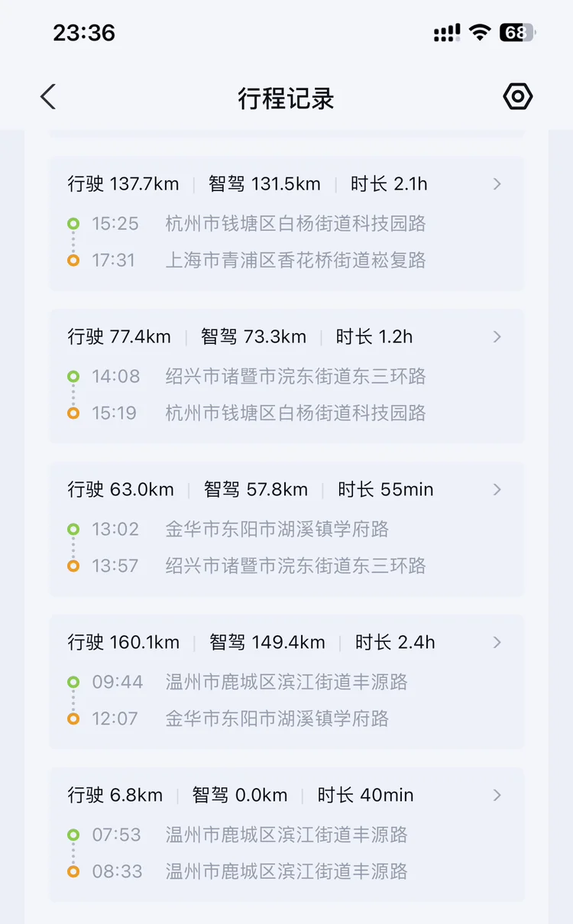Tap orange end dot at 17:31
The height and width of the screenshot is (924, 573).
(73, 261)
